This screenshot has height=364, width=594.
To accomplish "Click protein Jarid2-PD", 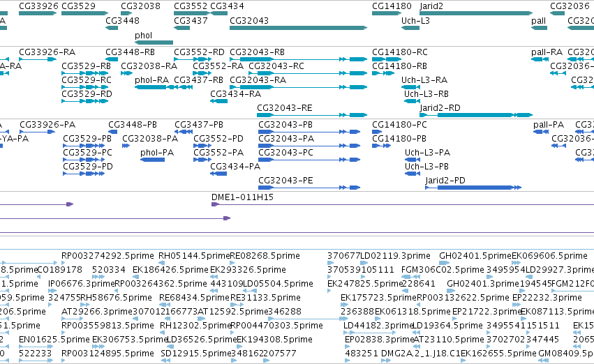I will (445, 181).
